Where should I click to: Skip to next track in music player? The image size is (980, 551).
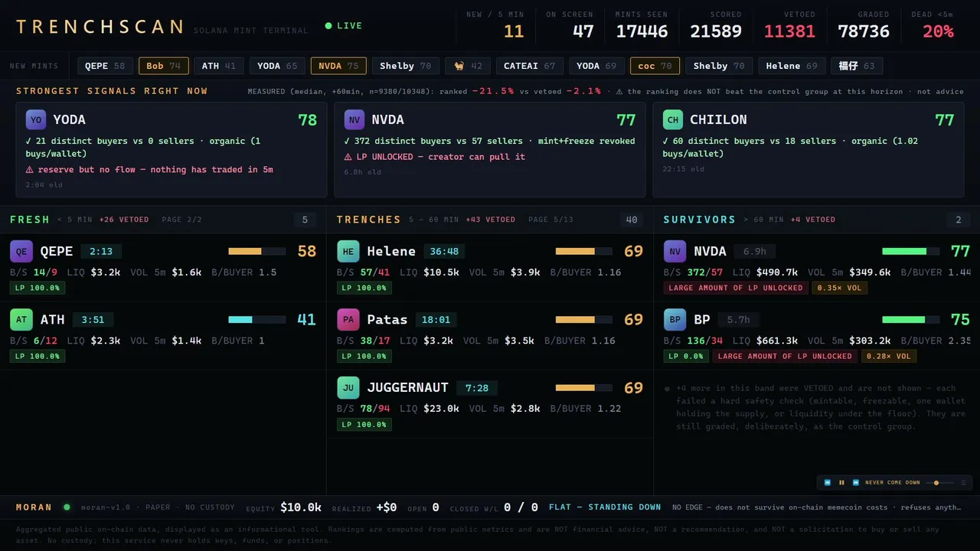(x=856, y=483)
